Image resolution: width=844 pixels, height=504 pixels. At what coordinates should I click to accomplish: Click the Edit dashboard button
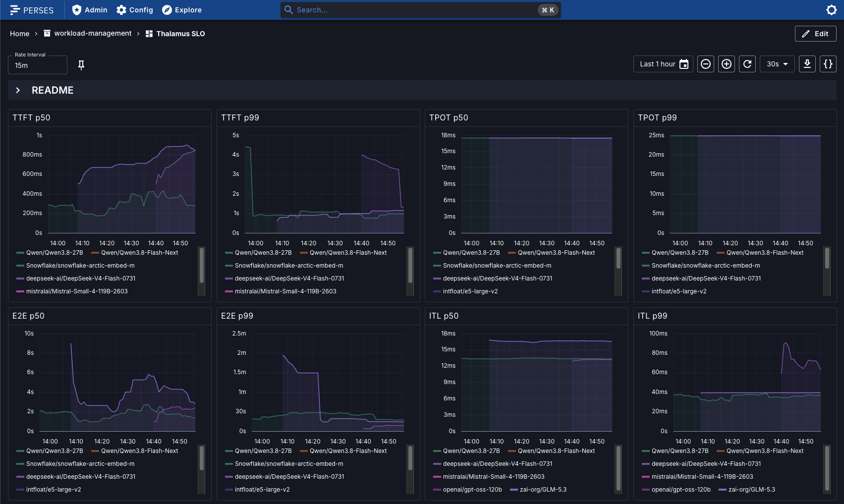pos(815,34)
